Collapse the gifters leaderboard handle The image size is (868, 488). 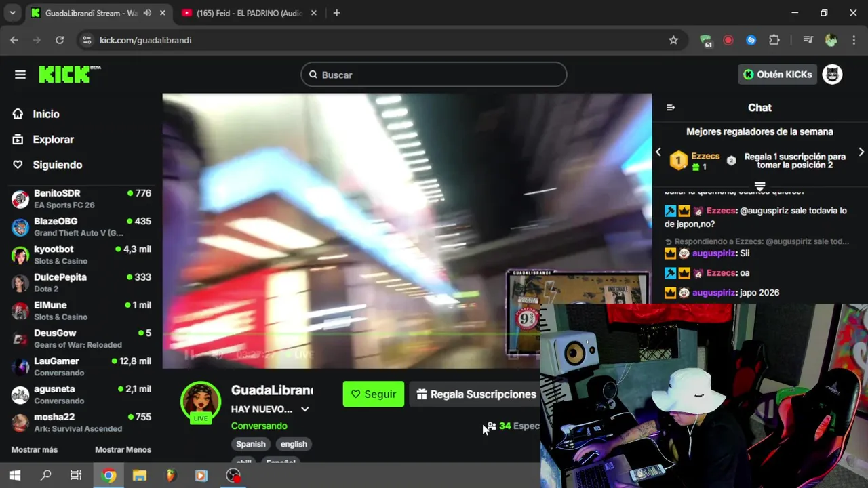759,186
